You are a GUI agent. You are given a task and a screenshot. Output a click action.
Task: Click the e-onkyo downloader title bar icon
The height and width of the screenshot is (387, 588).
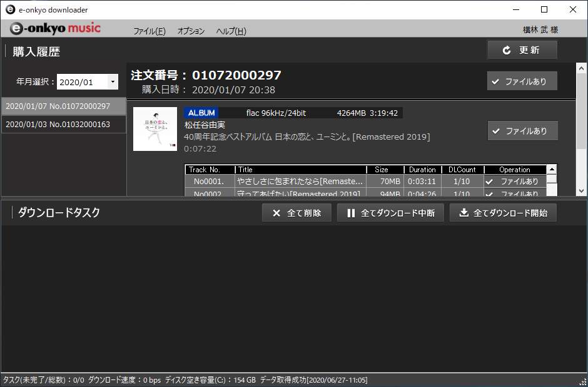10,10
